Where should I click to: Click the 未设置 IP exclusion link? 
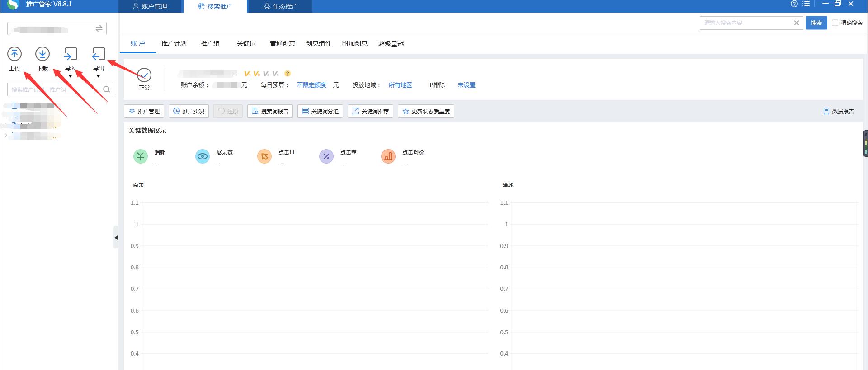coord(466,85)
